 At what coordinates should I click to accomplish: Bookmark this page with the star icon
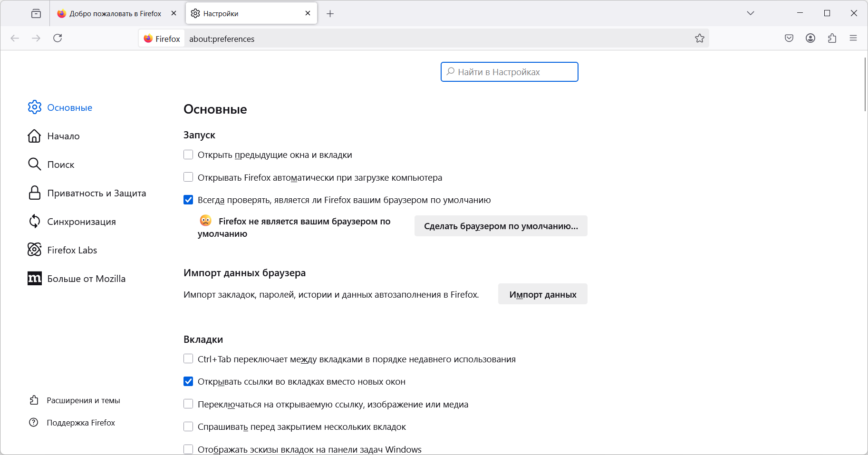[x=699, y=38]
